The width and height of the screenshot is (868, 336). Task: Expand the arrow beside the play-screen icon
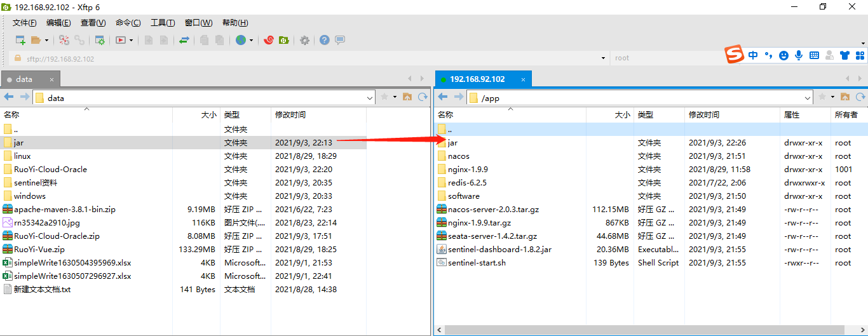click(132, 40)
